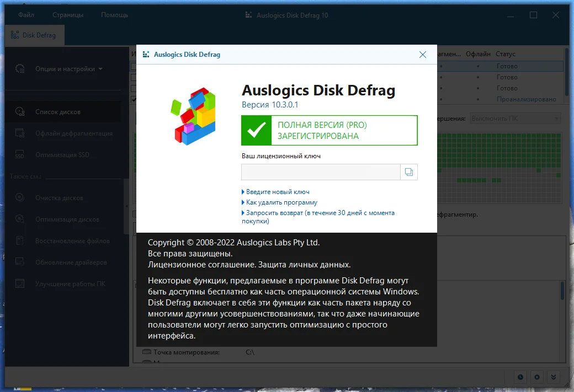Open 'Оптимизация SSD' in the sidebar
The width and height of the screenshot is (574, 392).
point(62,155)
